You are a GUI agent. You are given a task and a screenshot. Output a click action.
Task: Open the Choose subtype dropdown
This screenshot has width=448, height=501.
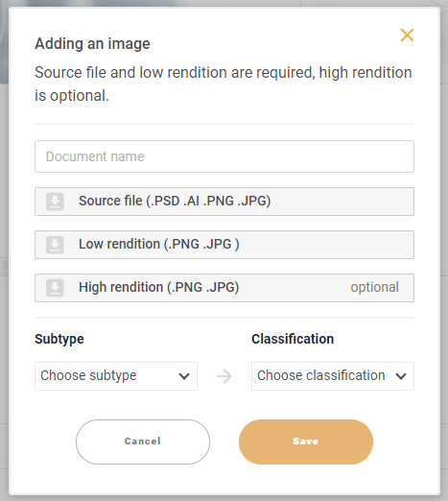tap(116, 376)
